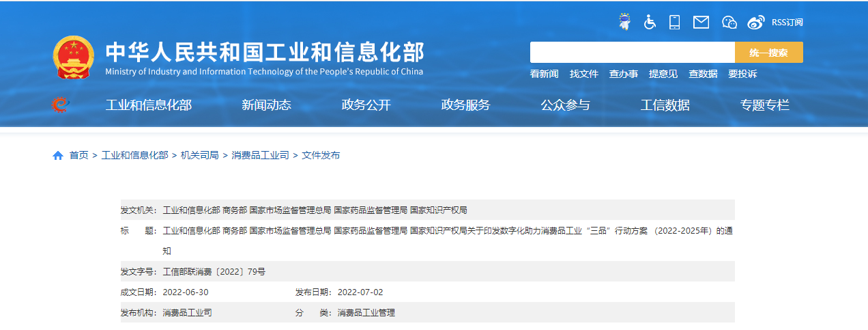Click the home icon in breadcrumb

click(x=58, y=155)
